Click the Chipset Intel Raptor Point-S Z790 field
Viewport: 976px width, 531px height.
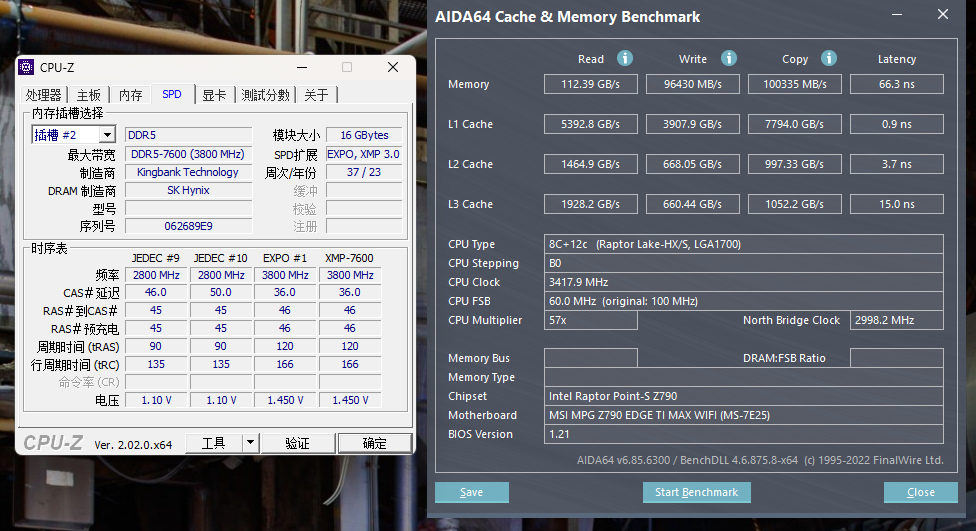[x=744, y=396]
